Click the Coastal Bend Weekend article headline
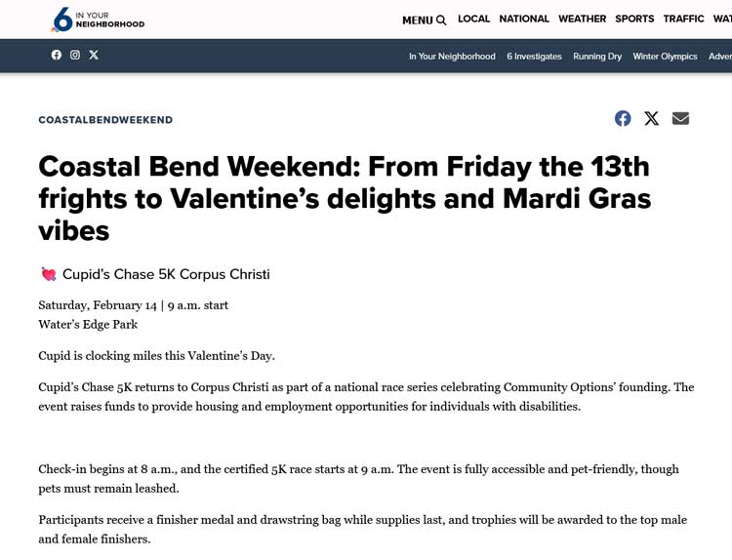 tap(345, 198)
